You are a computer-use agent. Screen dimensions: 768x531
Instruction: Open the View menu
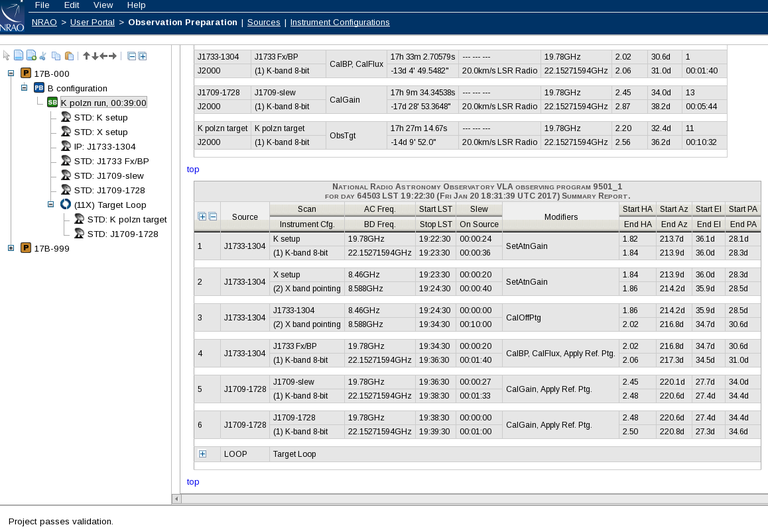pyautogui.click(x=103, y=6)
